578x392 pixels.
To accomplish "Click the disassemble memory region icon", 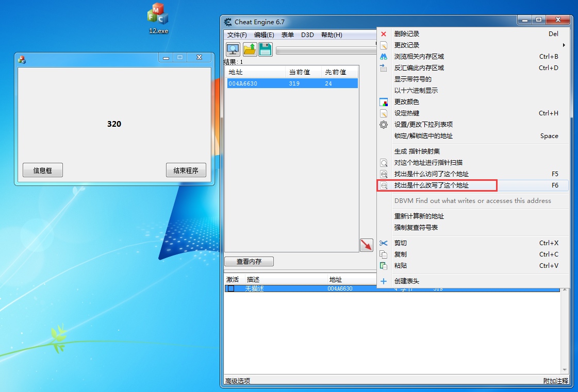I will (384, 68).
